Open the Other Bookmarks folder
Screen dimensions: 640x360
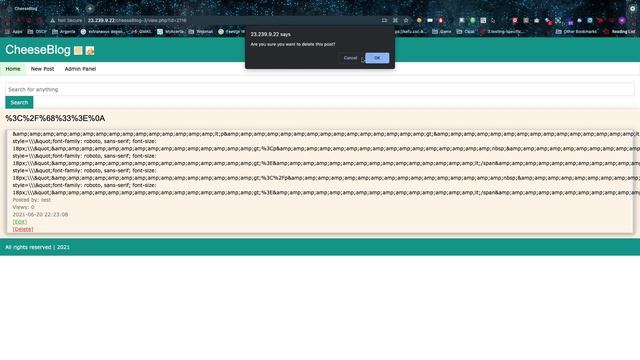click(x=576, y=31)
